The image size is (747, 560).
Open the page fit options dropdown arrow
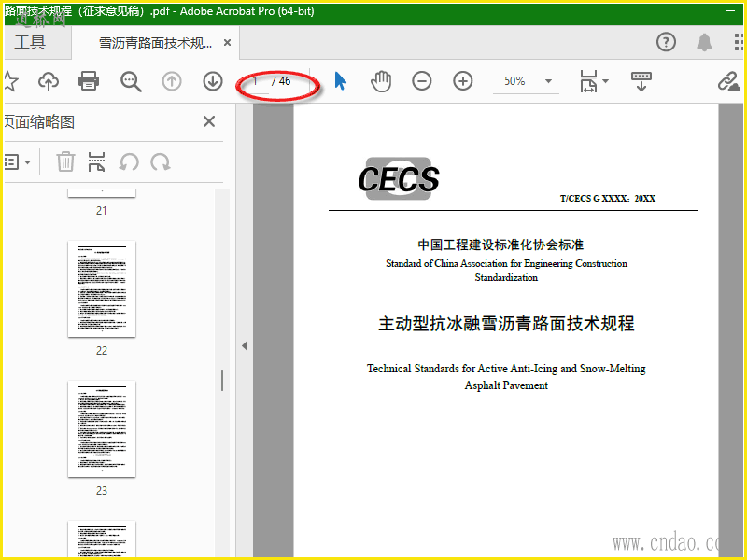click(x=605, y=81)
